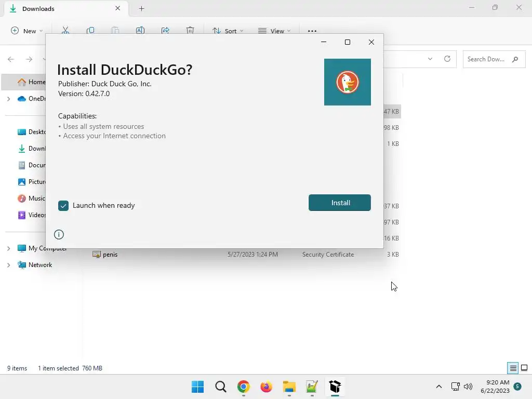Open Desktop in navigation pane
This screenshot has height=399, width=532.
32,131
